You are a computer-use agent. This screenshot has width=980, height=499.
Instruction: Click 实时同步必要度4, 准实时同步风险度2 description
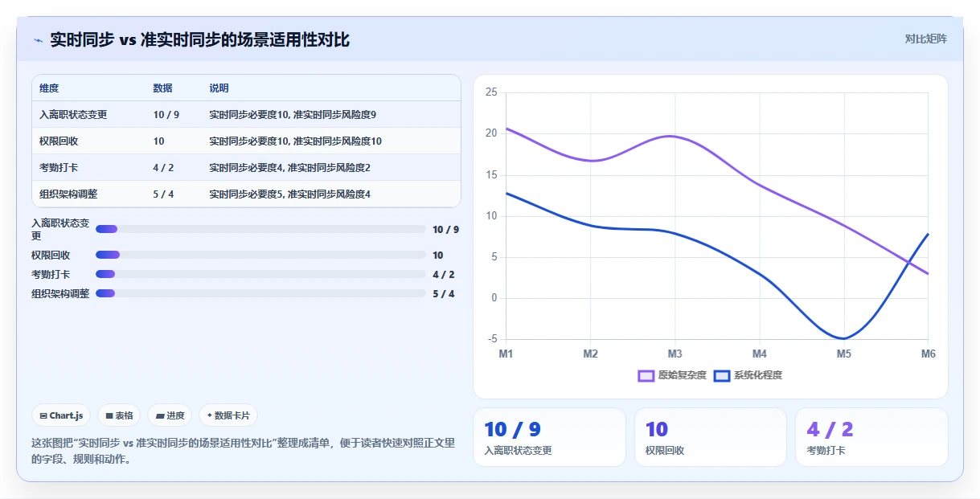[x=290, y=168]
